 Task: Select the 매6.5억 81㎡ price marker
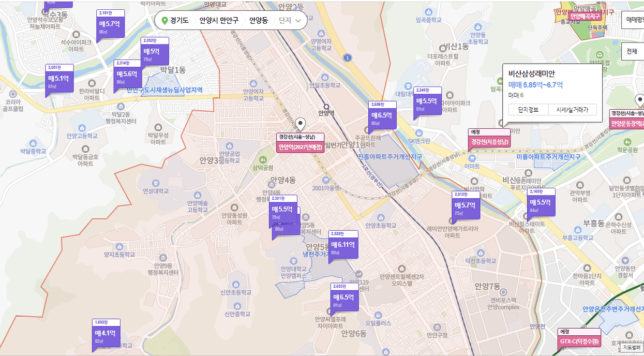click(x=344, y=299)
